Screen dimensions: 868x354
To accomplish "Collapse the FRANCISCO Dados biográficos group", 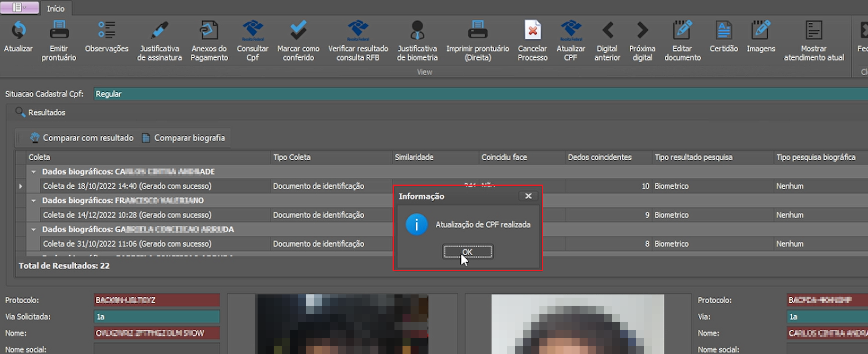I will click(x=34, y=201).
